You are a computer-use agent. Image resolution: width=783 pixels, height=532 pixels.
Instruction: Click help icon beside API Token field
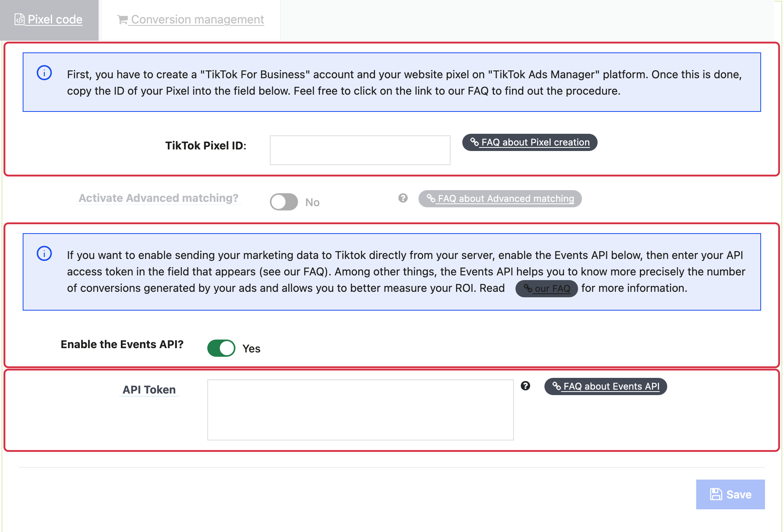pyautogui.click(x=525, y=386)
